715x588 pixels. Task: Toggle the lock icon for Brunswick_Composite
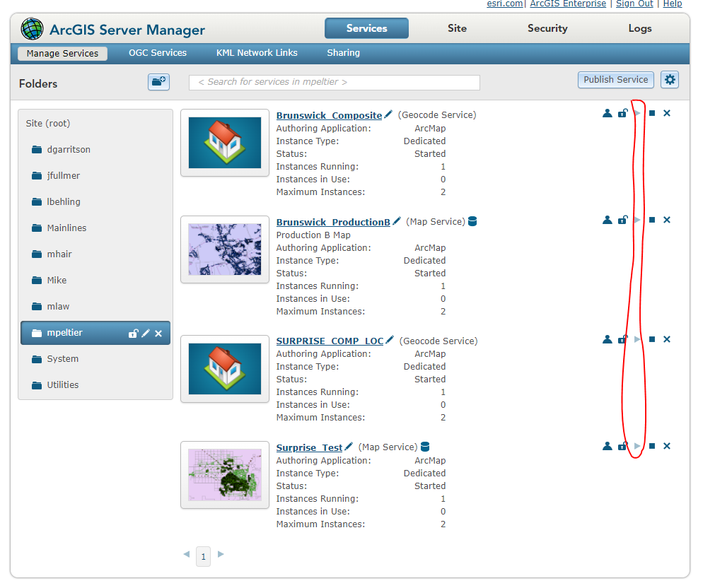point(623,113)
